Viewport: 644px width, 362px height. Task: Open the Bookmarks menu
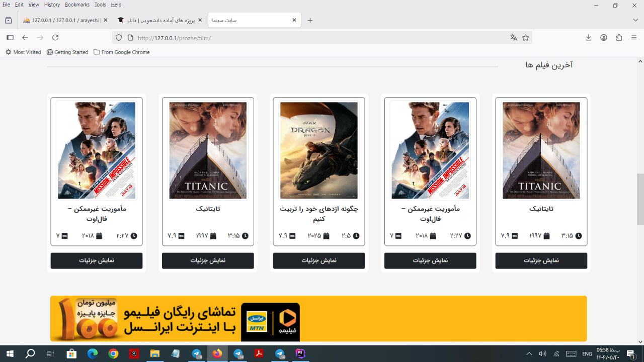pyautogui.click(x=77, y=5)
